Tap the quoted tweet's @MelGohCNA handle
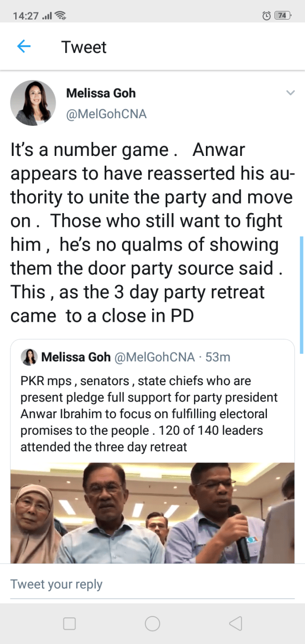305x644 pixels. coord(154,357)
